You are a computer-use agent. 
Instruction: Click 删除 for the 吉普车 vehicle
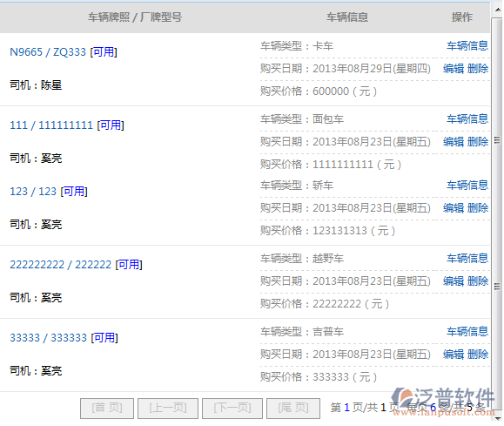(x=478, y=355)
